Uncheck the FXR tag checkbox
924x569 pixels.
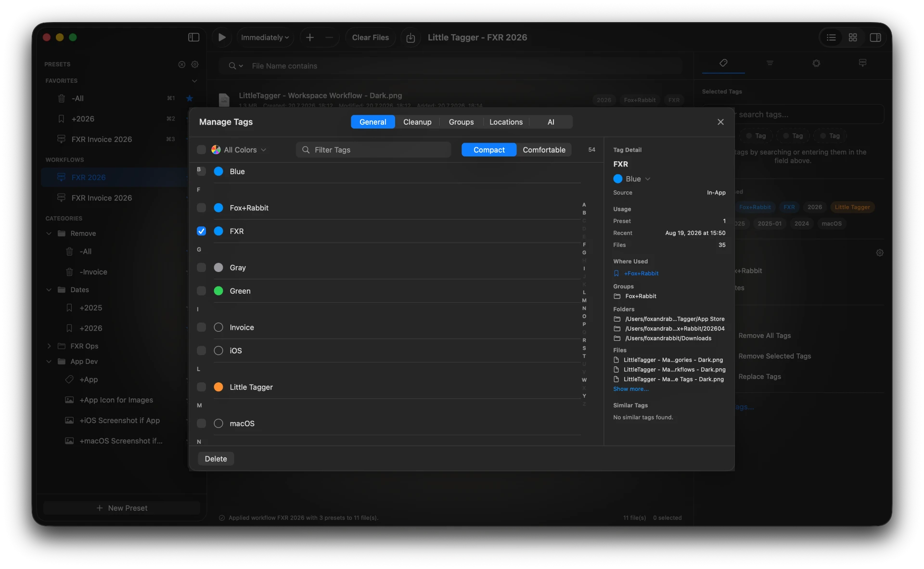click(x=201, y=231)
